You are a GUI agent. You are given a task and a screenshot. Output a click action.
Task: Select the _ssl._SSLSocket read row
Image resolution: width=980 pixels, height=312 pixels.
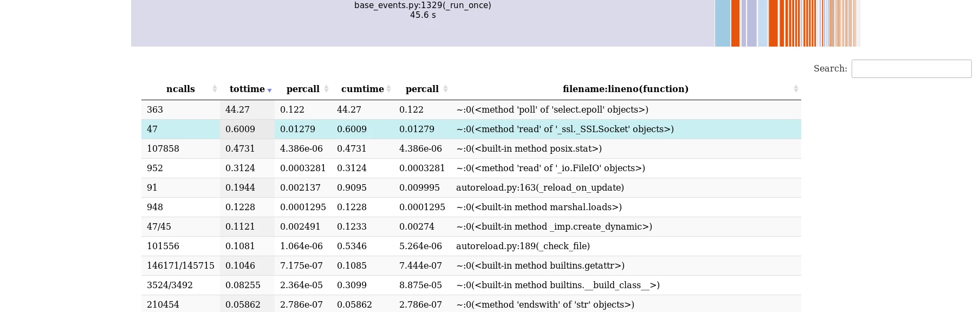(471, 129)
